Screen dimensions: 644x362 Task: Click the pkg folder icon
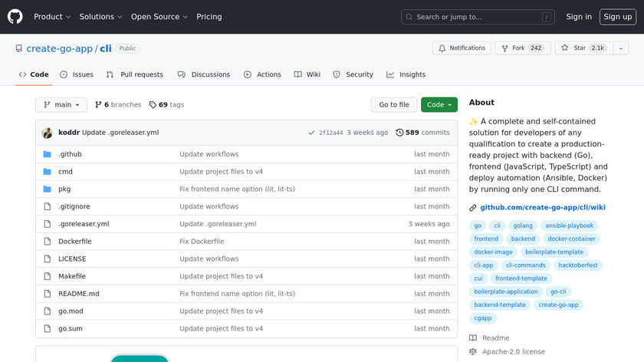tap(48, 189)
